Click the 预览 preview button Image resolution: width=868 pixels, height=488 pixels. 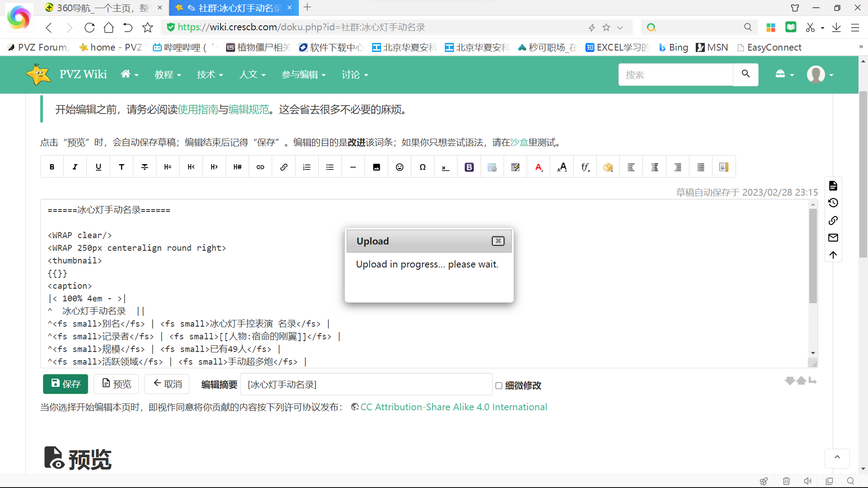tap(116, 384)
